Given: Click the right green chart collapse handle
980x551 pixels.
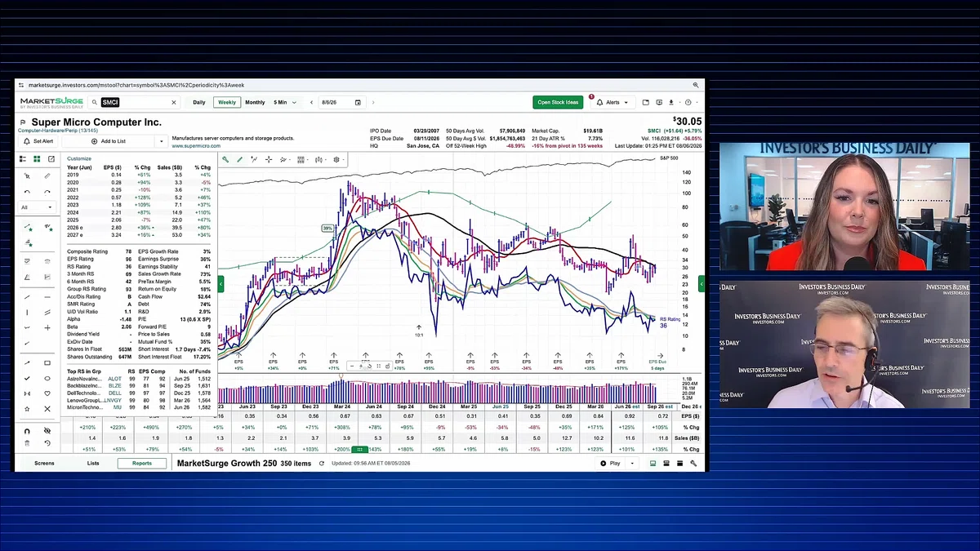Looking at the screenshot, I should click(x=702, y=283).
